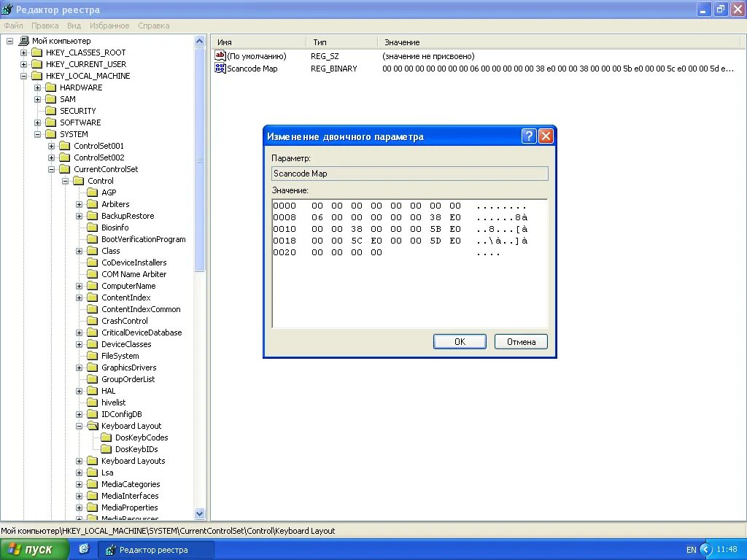
Task: Collapse the CurrentControlSet node
Action: [x=52, y=169]
